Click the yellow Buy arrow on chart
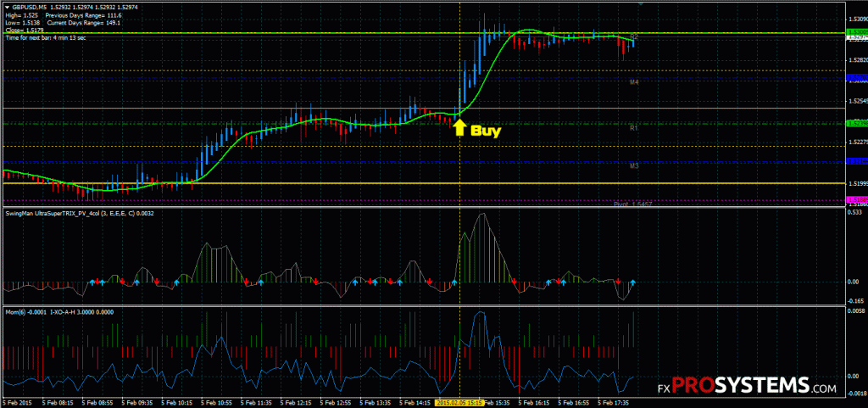 459,128
